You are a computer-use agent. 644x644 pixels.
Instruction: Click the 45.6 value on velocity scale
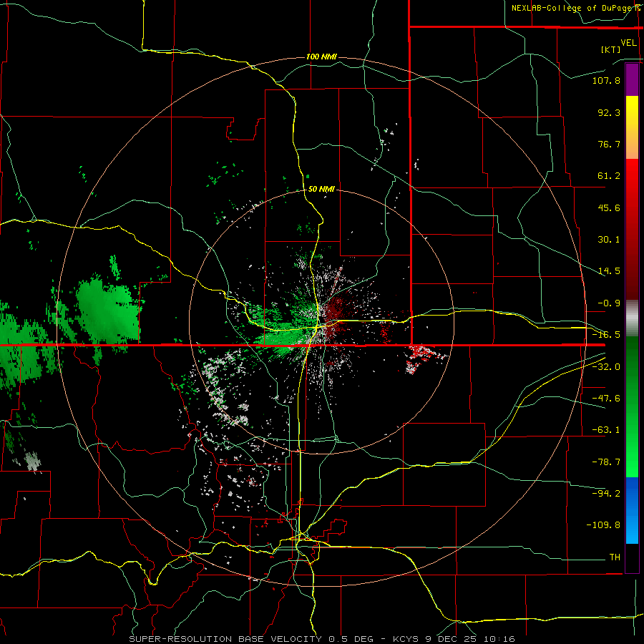609,208
